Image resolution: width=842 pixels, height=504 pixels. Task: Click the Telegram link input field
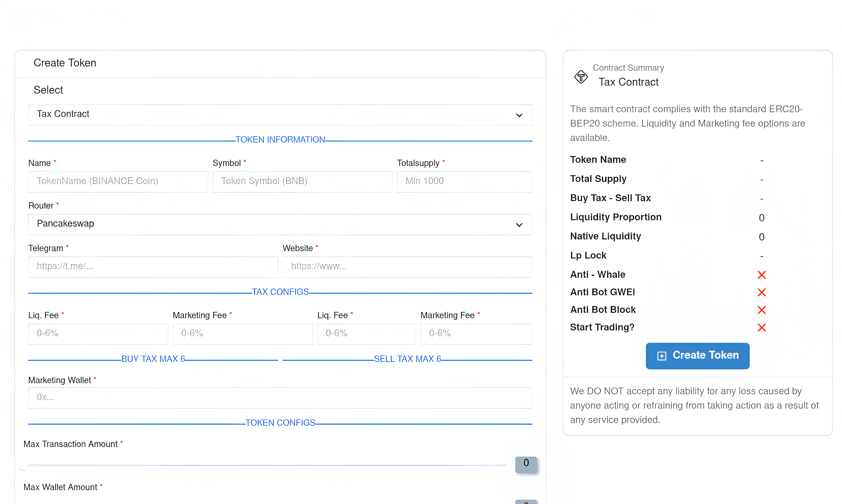tap(153, 267)
